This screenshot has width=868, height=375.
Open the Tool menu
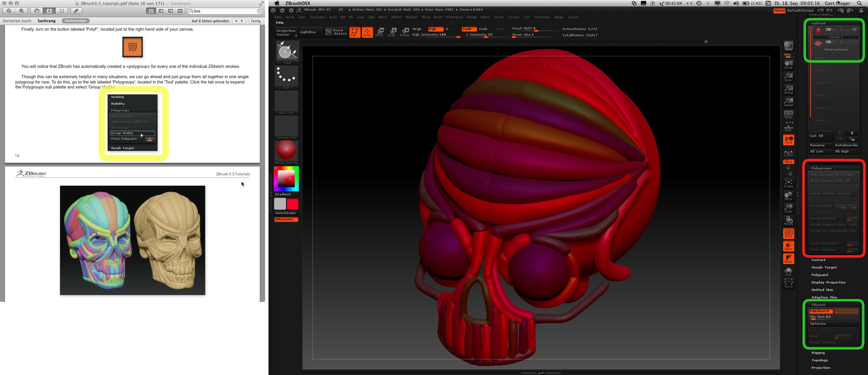tap(526, 17)
